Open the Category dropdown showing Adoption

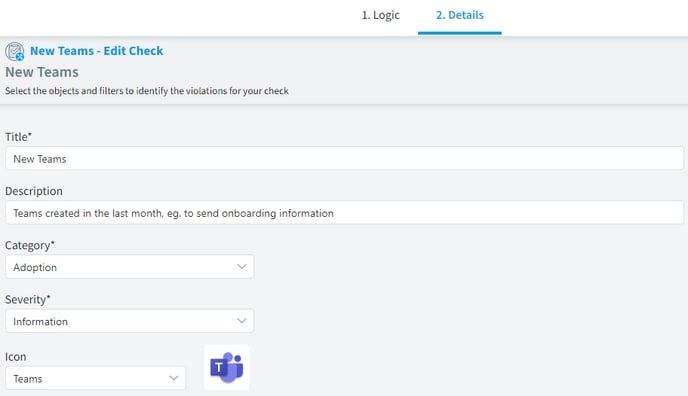pos(129,267)
